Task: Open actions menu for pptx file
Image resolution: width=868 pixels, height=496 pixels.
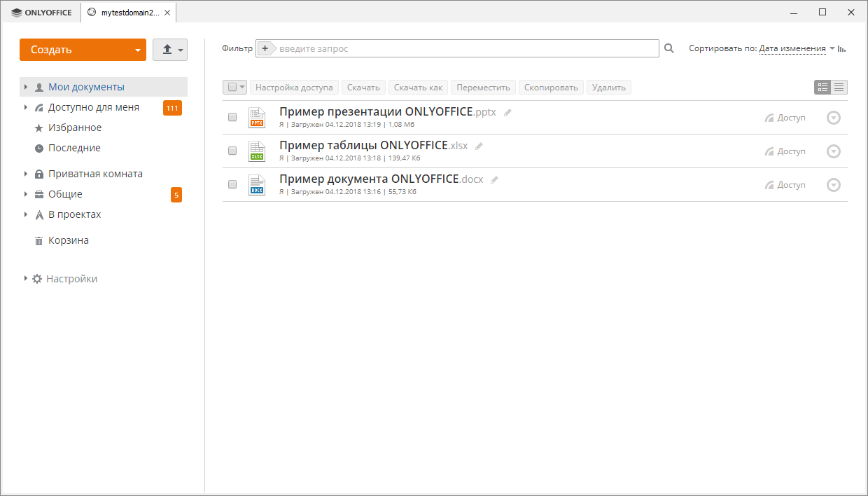Action: [x=833, y=118]
